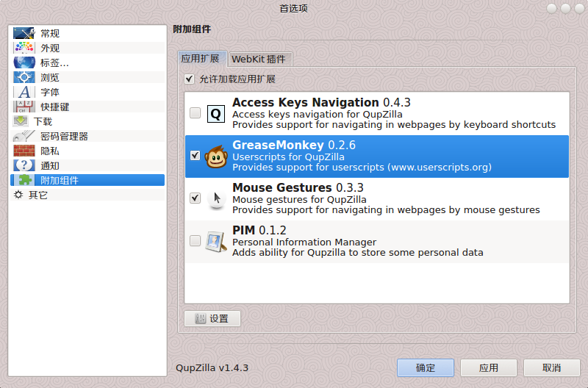The image size is (588, 388).
Task: Click the 'Personal Information Manager' description text
Action: click(x=304, y=242)
